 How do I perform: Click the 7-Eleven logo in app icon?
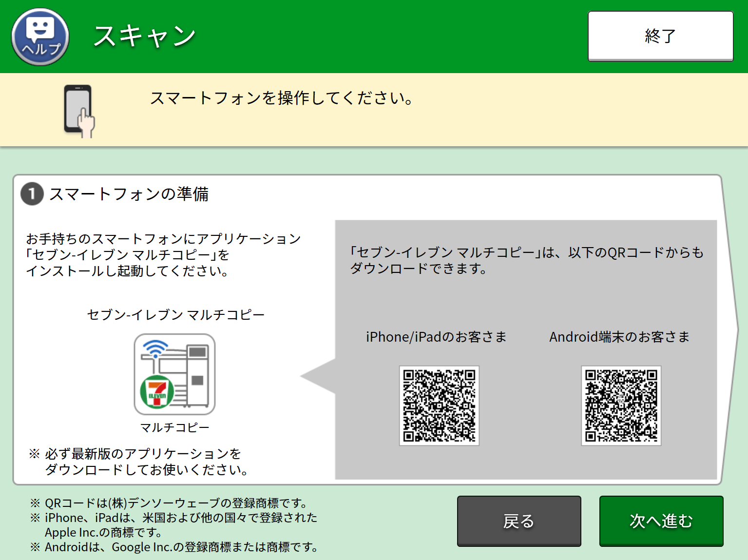click(x=156, y=392)
